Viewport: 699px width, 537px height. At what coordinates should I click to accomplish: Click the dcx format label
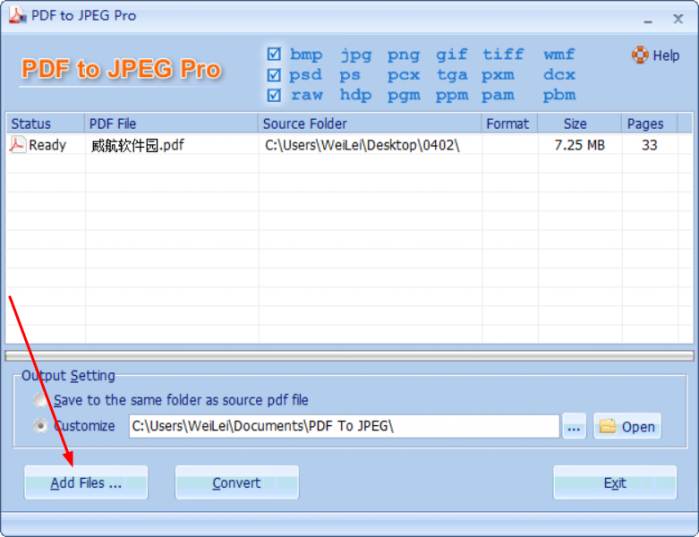(559, 74)
